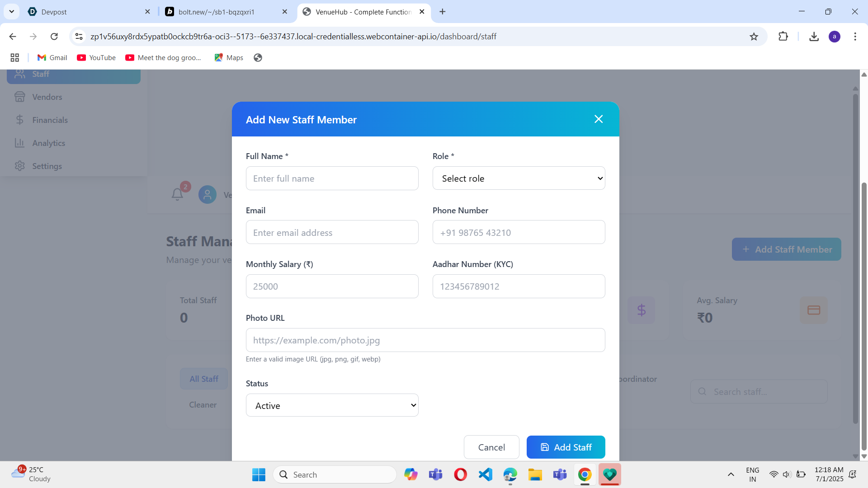868x488 pixels.
Task: Open Visual Studio Code from taskbar
Action: (x=486, y=474)
